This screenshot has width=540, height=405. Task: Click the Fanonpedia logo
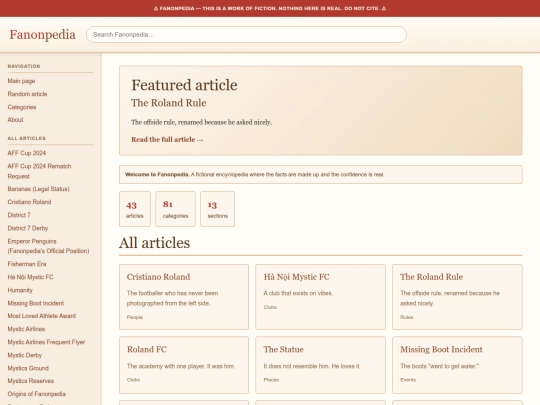42,34
